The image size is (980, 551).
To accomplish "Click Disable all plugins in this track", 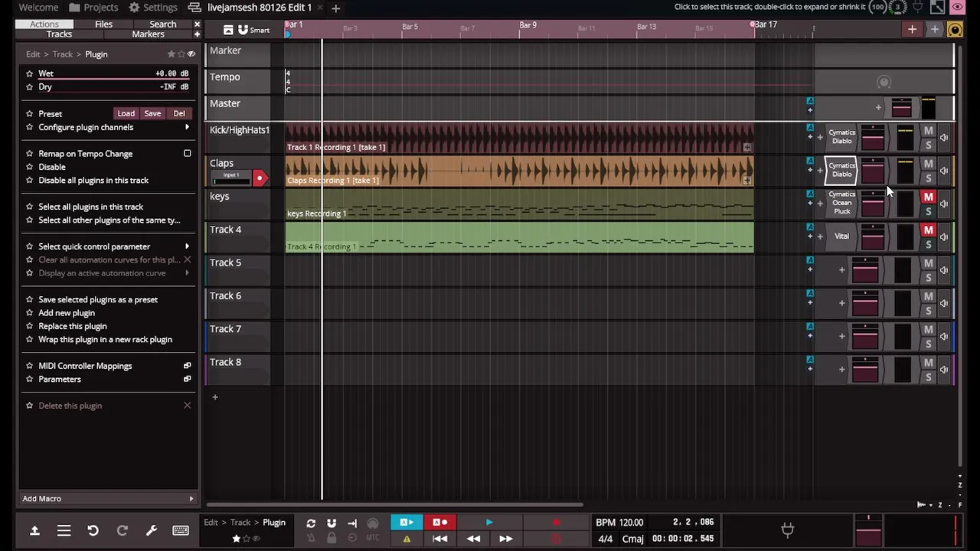I will (93, 181).
